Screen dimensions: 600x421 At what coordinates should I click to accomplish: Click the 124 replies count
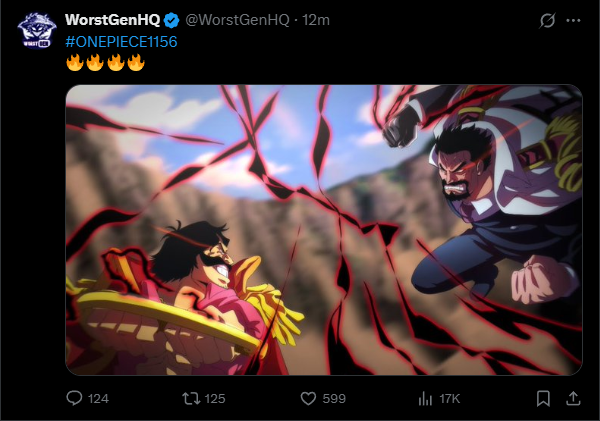point(98,399)
